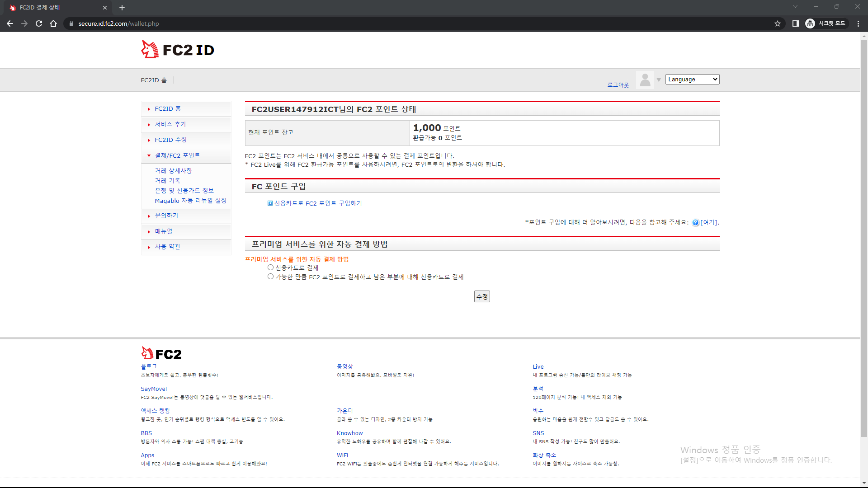Viewport: 868px width, 488px height.
Task: Click the FC2 footer logo
Action: tap(161, 353)
